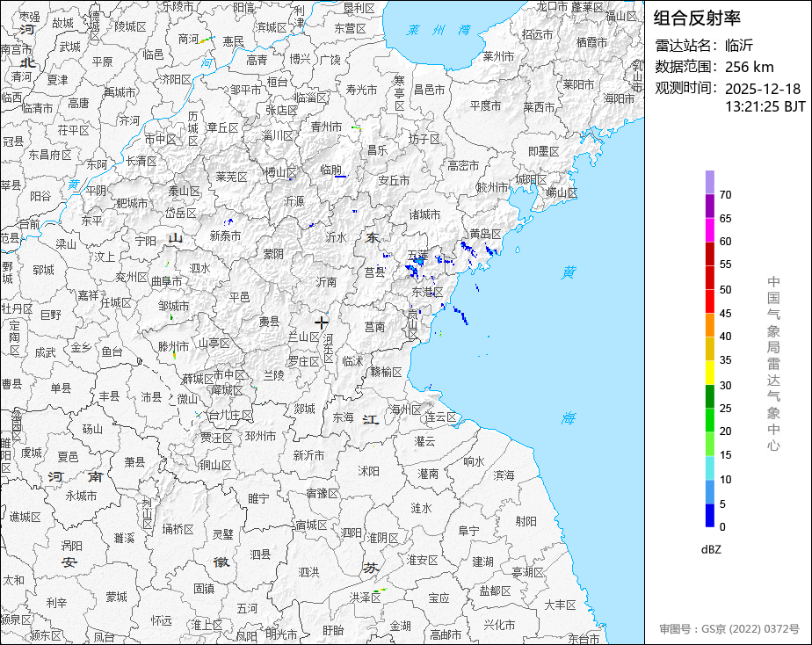812x645 pixels.
Task: Click the 罗庄区 label
Action: pos(303,361)
